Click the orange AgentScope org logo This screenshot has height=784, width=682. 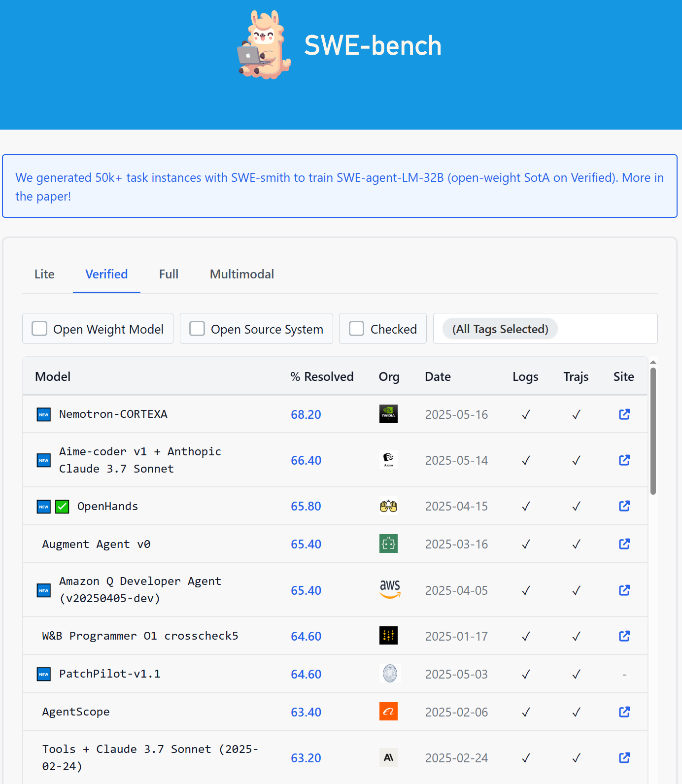click(388, 712)
